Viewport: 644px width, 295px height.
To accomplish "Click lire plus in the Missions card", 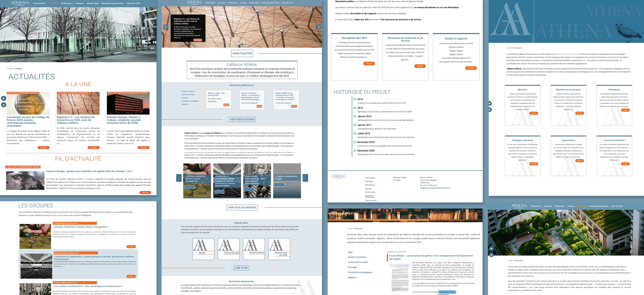I will tap(534, 113).
